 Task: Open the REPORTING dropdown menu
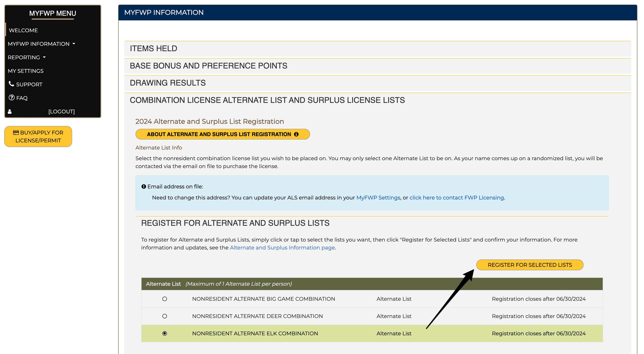click(x=27, y=57)
